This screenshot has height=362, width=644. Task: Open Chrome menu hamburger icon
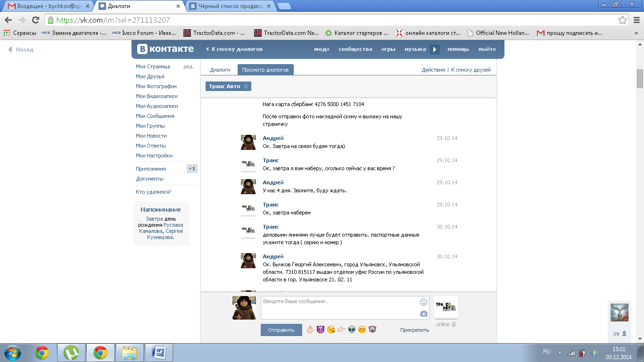(636, 20)
